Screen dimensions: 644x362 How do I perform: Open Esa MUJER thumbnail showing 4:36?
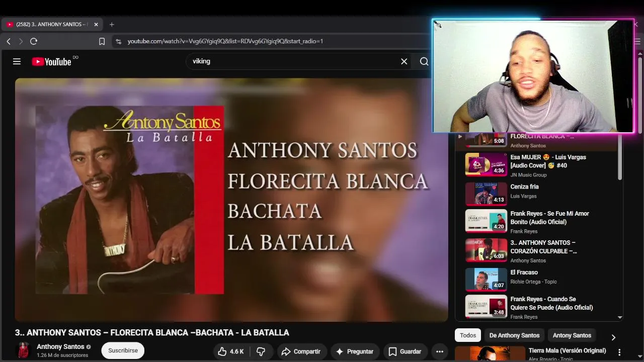(x=486, y=164)
